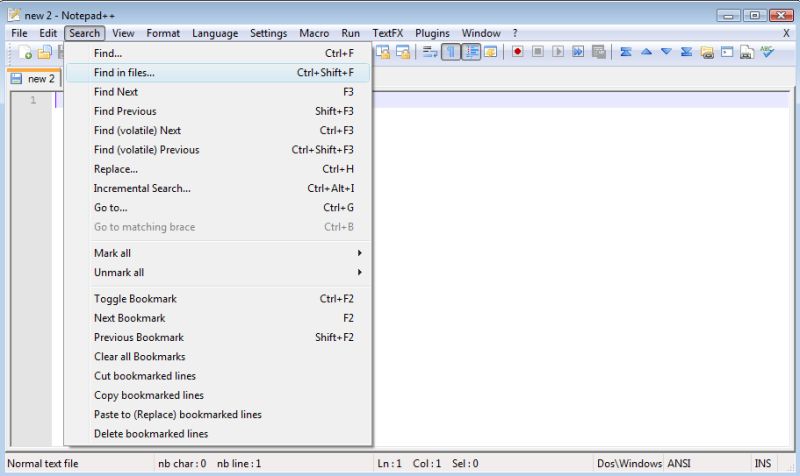Click the folder with printer toolbar icon
This screenshot has width=800, height=476.
pyautogui.click(x=707, y=52)
